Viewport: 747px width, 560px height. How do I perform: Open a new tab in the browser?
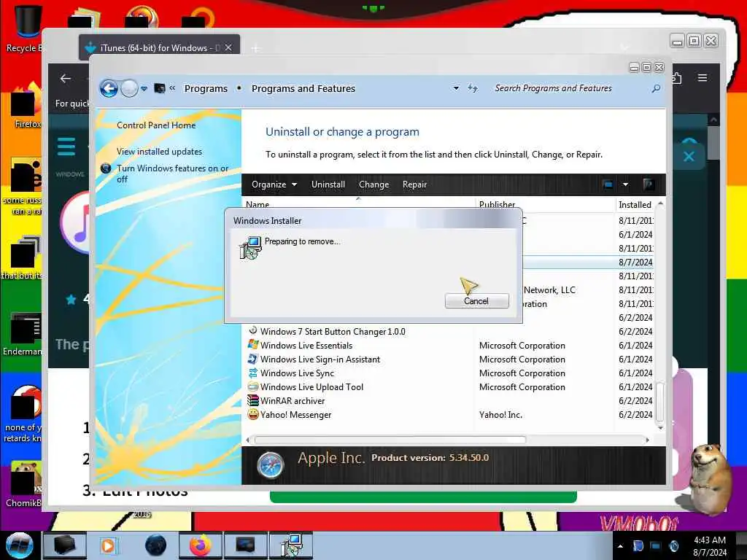(256, 48)
